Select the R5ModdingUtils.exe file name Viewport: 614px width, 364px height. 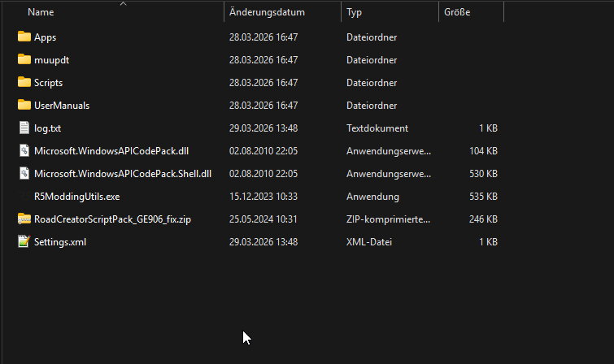coord(76,197)
